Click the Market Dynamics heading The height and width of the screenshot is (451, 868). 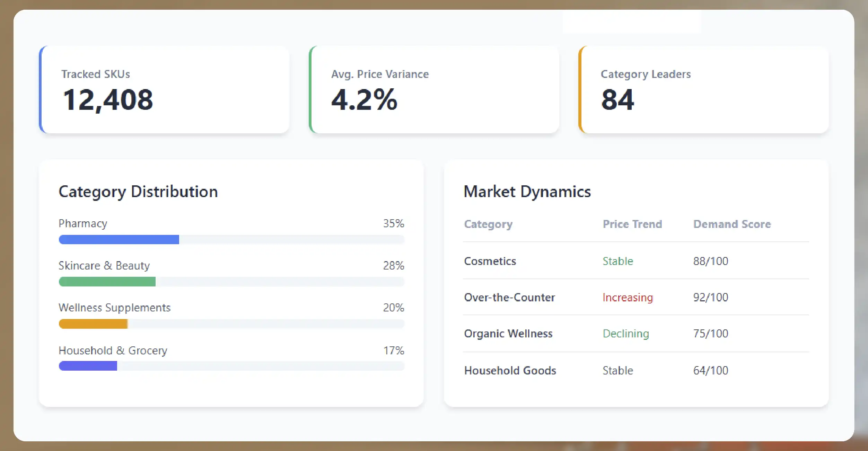click(x=527, y=192)
